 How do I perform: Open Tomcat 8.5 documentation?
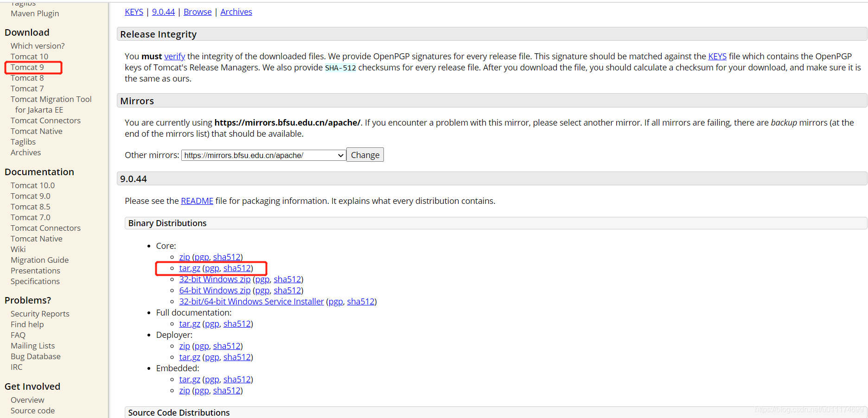tap(31, 207)
